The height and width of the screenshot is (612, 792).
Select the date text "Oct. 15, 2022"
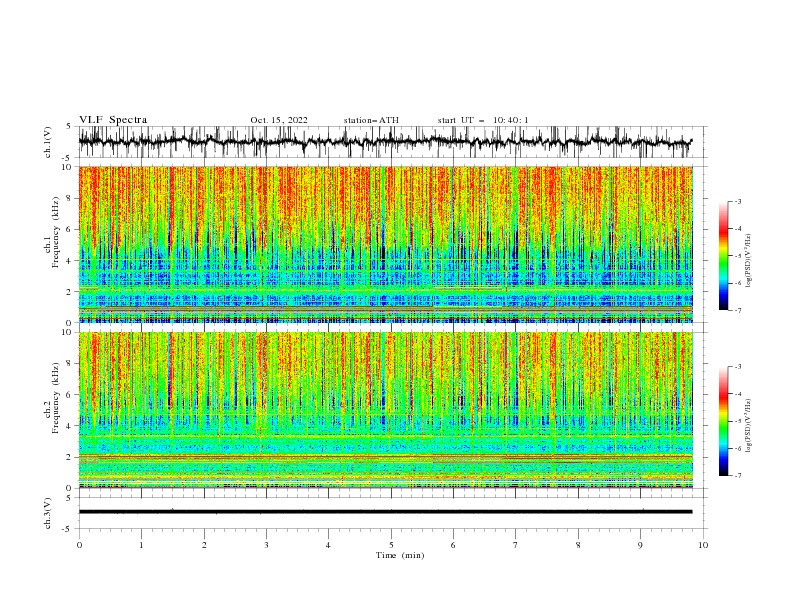pos(279,120)
